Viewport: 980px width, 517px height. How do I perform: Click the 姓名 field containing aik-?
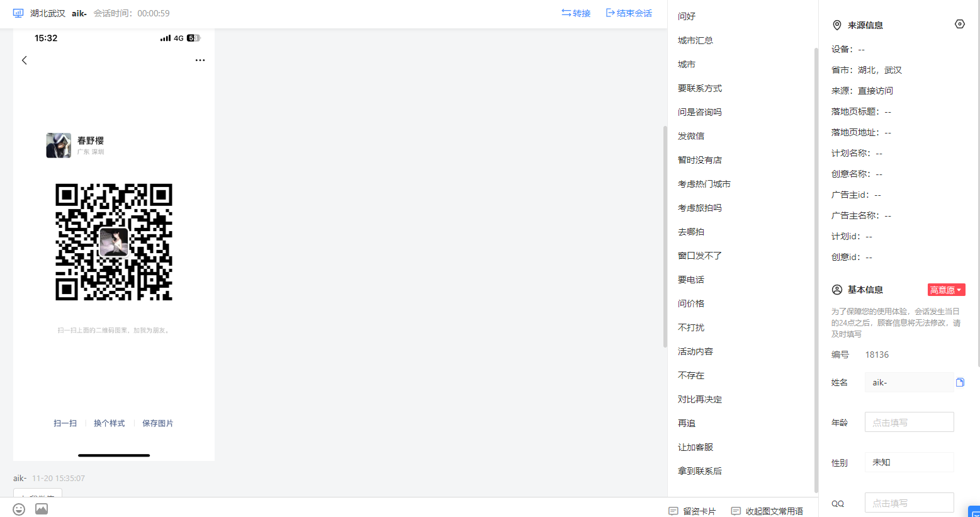point(909,382)
